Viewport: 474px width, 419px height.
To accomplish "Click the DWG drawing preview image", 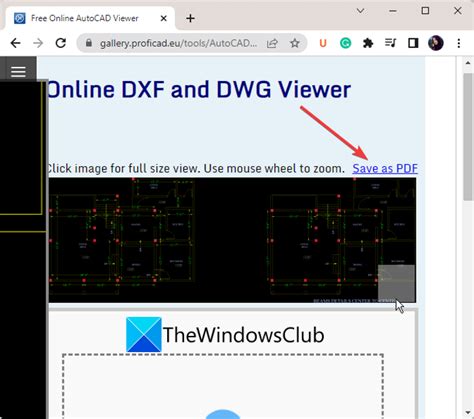I will tap(232, 240).
